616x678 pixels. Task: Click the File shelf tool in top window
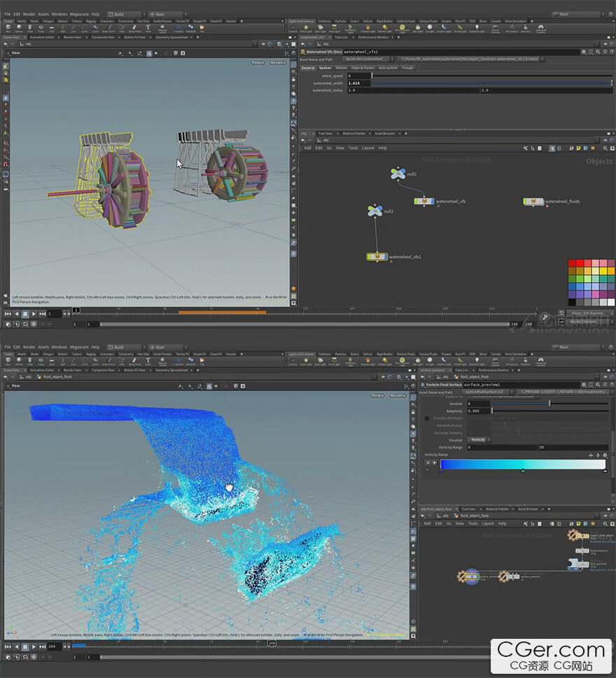[202, 28]
